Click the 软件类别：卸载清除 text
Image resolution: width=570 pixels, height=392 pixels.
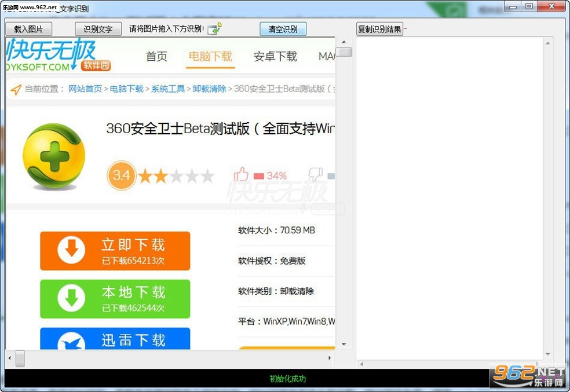pyautogui.click(x=276, y=291)
